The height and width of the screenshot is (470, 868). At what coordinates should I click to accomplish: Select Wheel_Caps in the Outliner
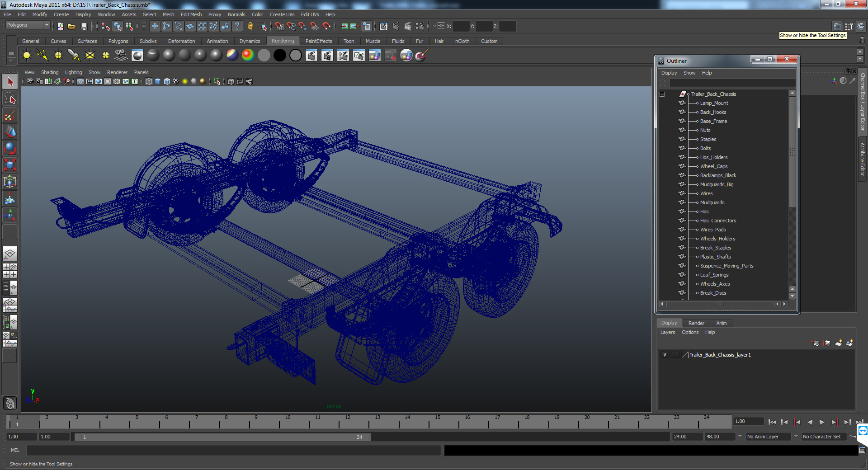coord(714,166)
